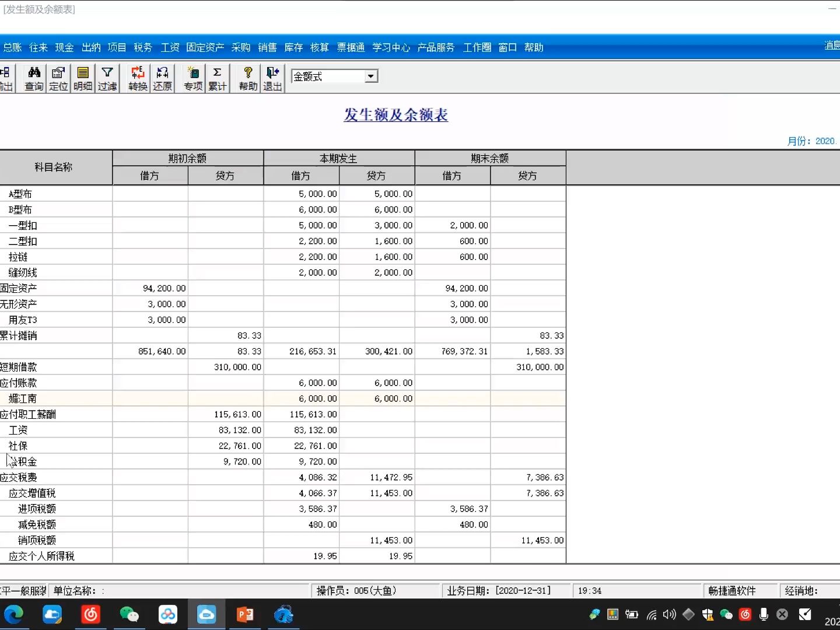The image size is (840, 630).
Task: Click the 累计 sigma accumulate icon
Action: 217,78
